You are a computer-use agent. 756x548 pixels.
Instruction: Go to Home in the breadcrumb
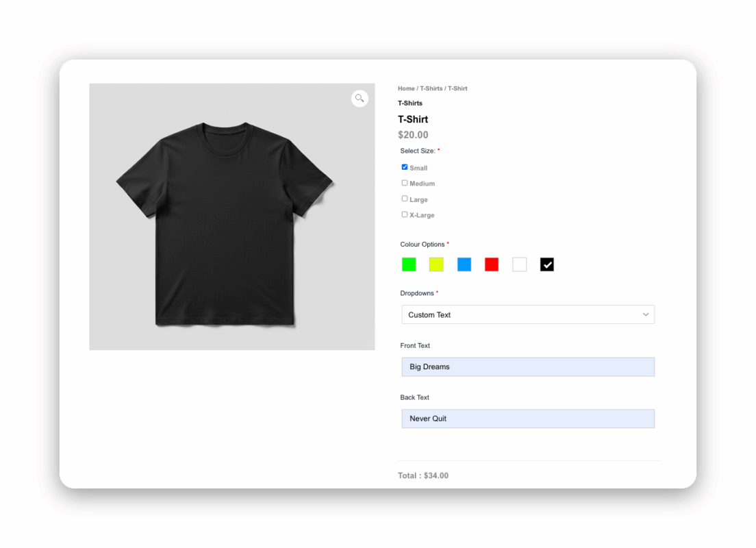[x=406, y=89]
